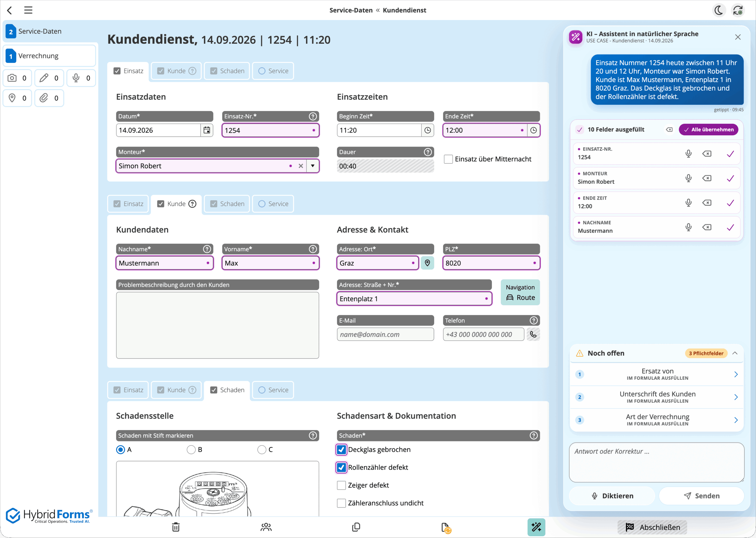Toggle dark mode moon icon
The height and width of the screenshot is (538, 756).
pos(718,10)
